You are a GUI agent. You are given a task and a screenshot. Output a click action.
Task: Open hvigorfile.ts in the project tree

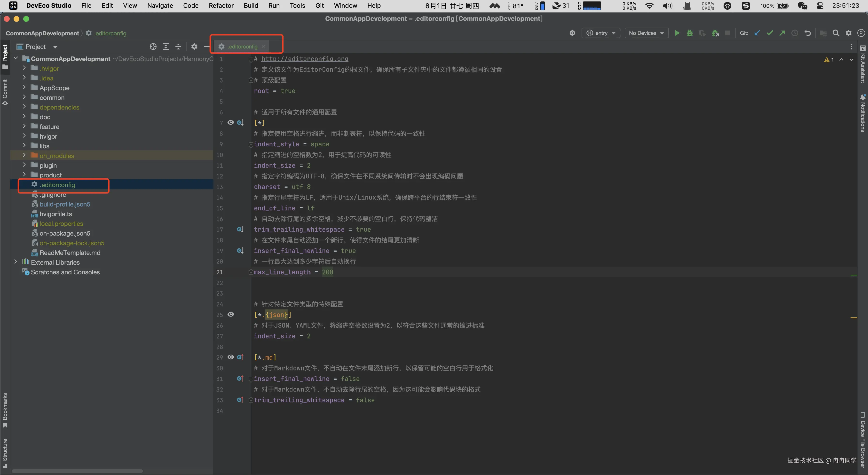tap(55, 214)
